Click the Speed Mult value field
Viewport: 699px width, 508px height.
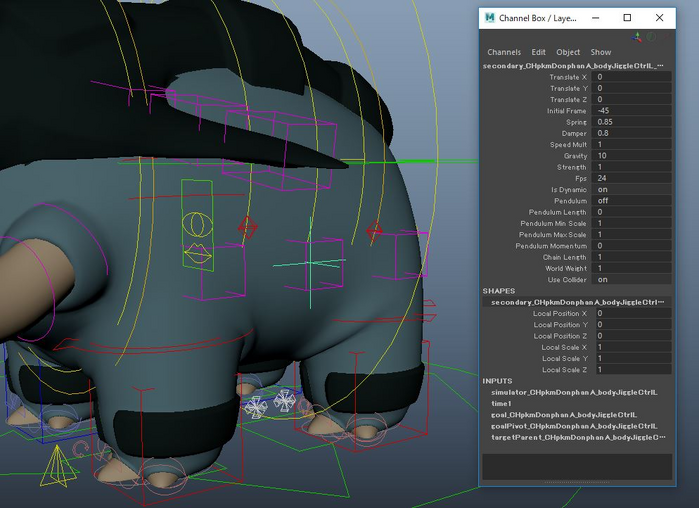pyautogui.click(x=631, y=144)
